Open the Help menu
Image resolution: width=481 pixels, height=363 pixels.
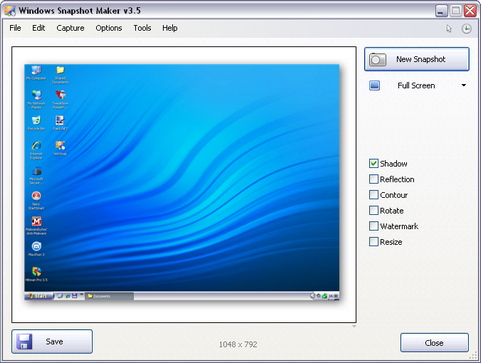(x=170, y=28)
